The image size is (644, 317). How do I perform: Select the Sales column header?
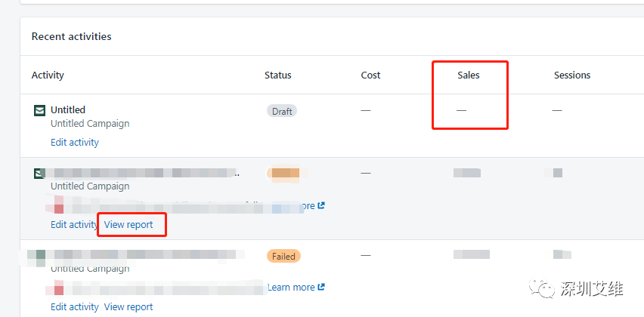point(468,75)
